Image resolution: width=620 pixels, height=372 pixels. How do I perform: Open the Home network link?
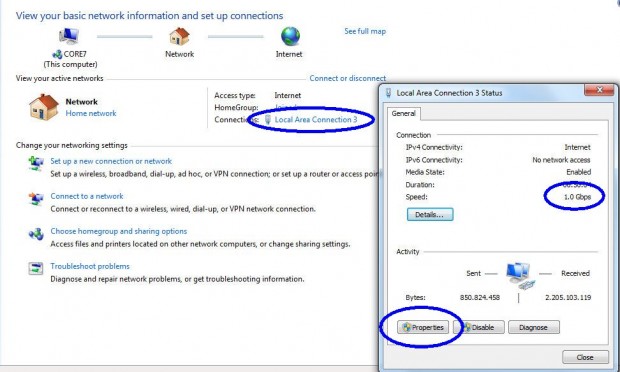click(91, 113)
